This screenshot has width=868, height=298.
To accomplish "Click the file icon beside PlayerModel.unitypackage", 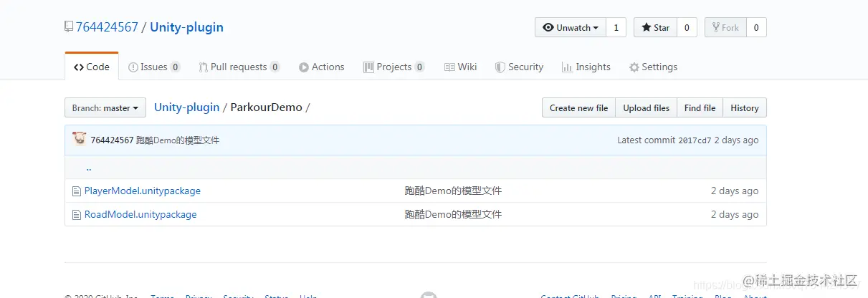I will (77, 191).
